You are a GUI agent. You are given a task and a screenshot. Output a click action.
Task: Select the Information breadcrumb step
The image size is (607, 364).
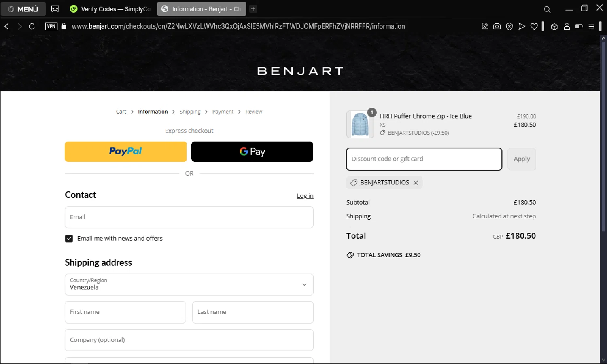pyautogui.click(x=153, y=112)
